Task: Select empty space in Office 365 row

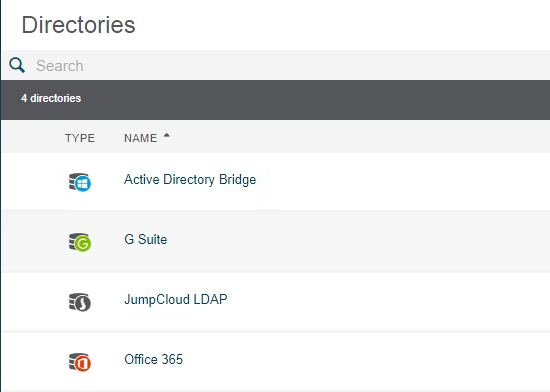Action: tap(386, 361)
